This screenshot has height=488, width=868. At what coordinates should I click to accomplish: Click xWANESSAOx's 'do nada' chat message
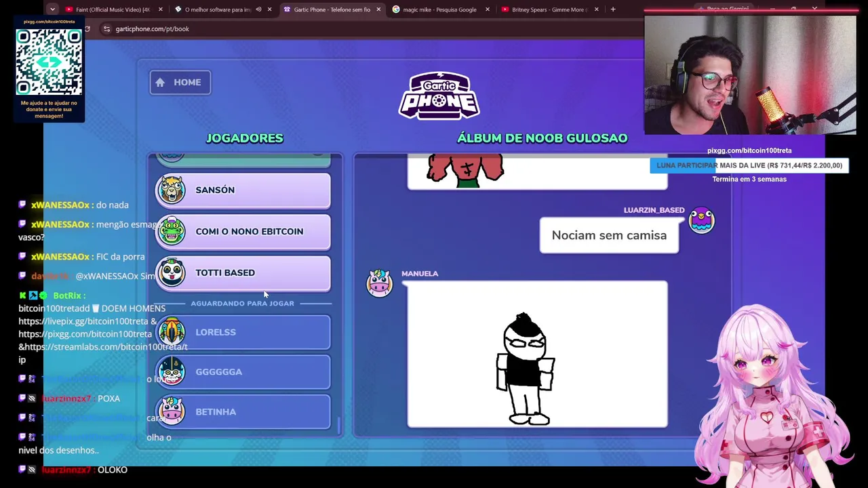112,205
